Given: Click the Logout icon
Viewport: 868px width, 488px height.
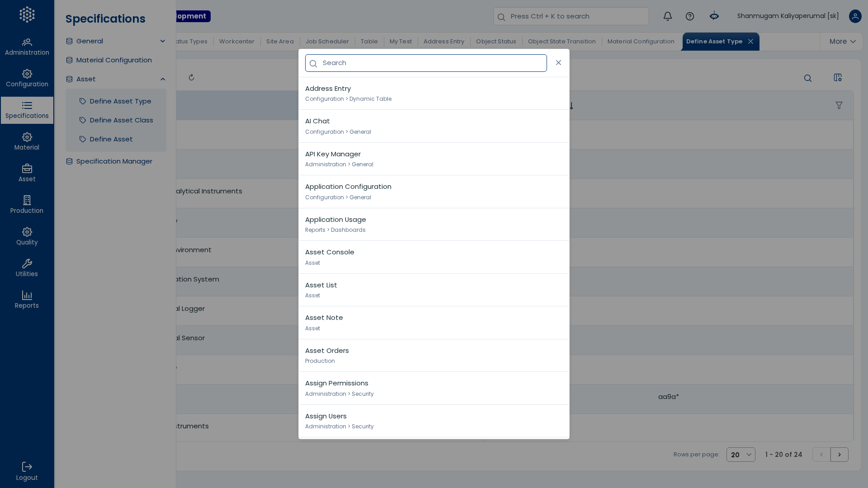Looking at the screenshot, I should (x=27, y=467).
